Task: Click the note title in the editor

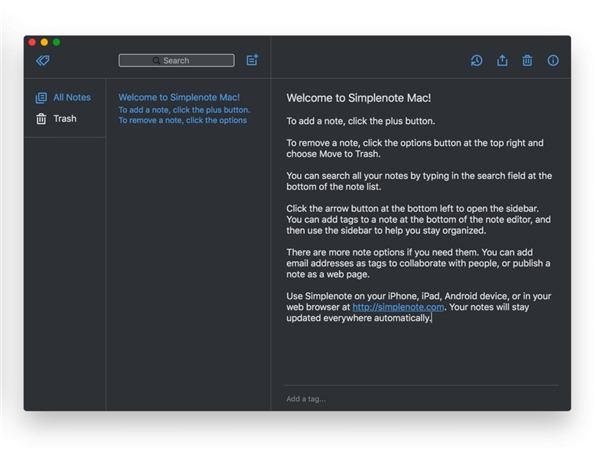Action: tap(359, 98)
